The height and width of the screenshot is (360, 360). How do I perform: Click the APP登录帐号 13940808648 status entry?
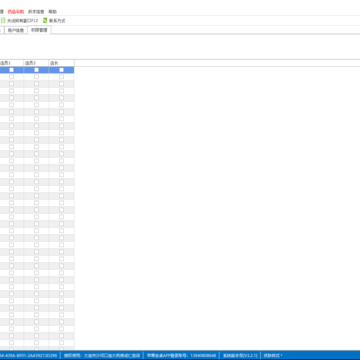pyautogui.click(x=182, y=356)
